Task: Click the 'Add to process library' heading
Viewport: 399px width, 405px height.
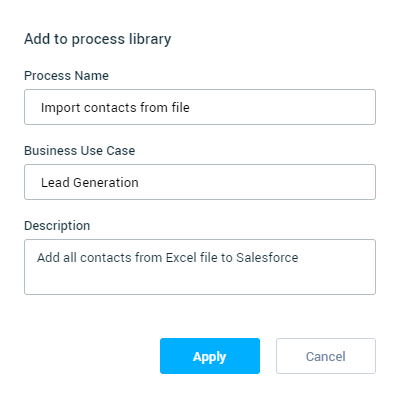Action: tap(98, 39)
